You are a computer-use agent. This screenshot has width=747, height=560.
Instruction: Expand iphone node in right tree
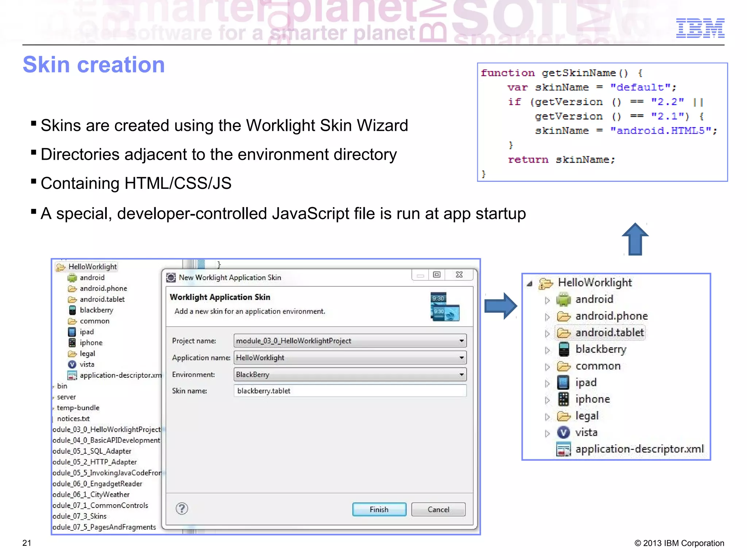pyautogui.click(x=547, y=400)
